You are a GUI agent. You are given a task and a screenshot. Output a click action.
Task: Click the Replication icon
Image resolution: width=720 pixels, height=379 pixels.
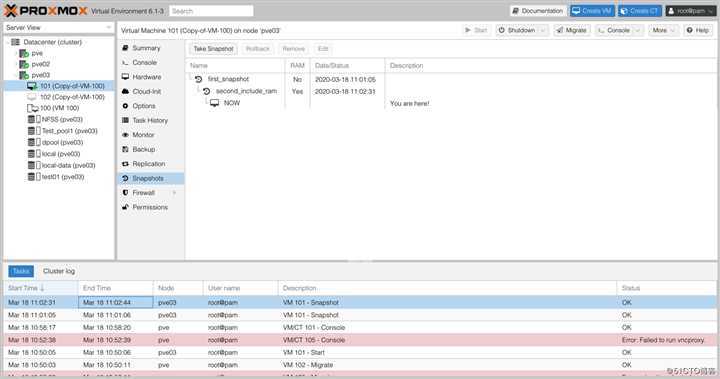125,164
